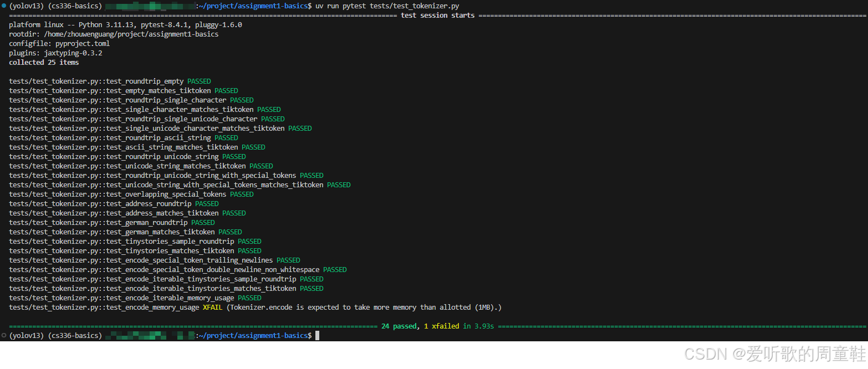Click test_overlapping_special_tokens result line
The image size is (868, 369).
pos(131,194)
